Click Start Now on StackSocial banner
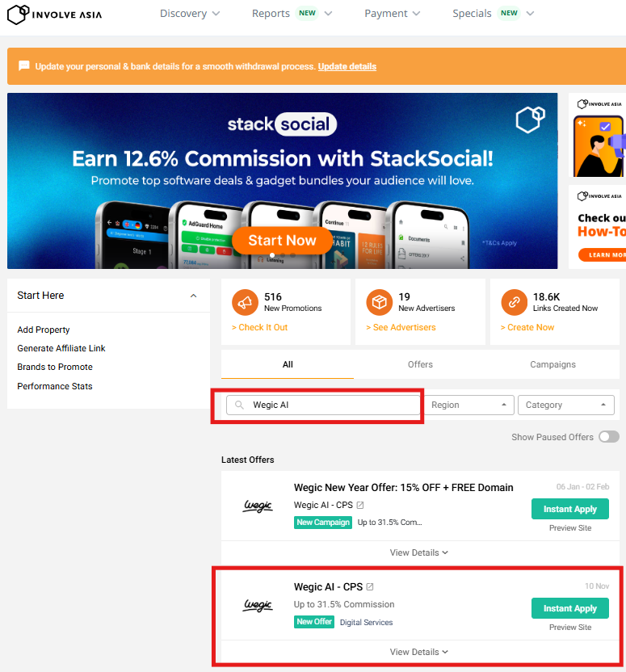This screenshot has height=672, width=626. coord(282,240)
